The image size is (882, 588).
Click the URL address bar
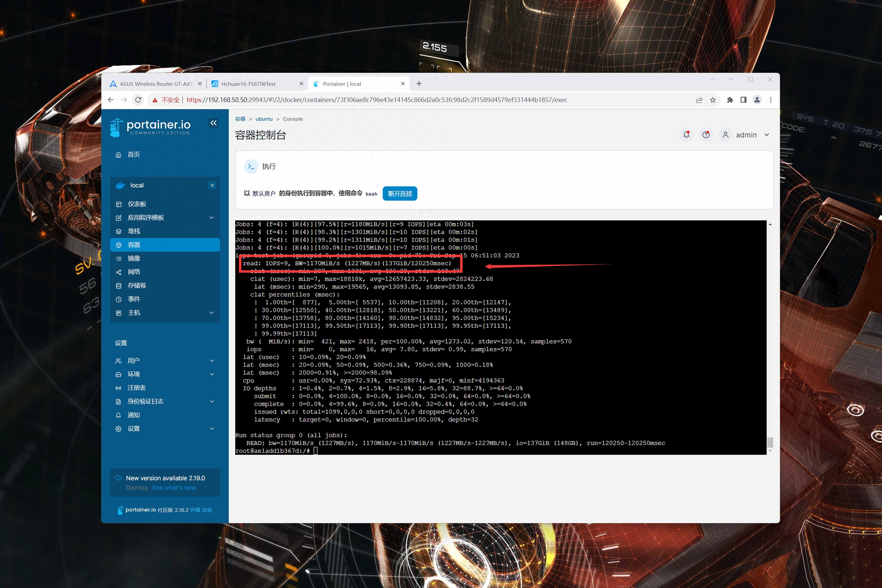(376, 100)
